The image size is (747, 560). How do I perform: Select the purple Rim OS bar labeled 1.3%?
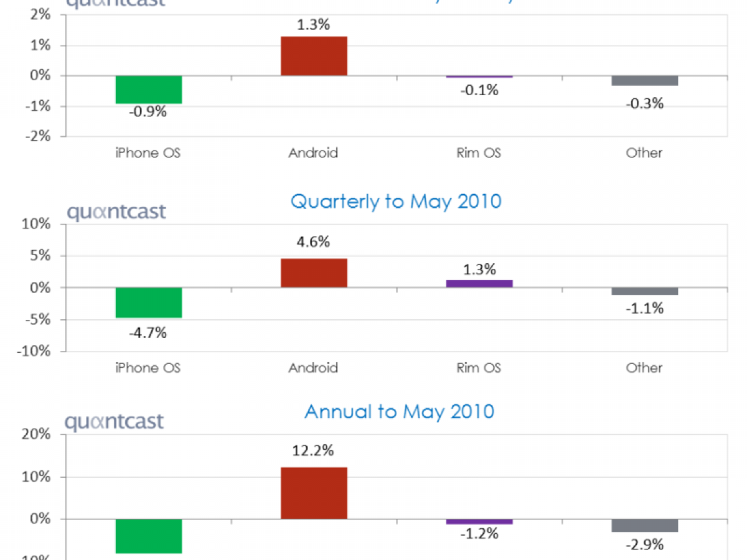click(x=479, y=284)
